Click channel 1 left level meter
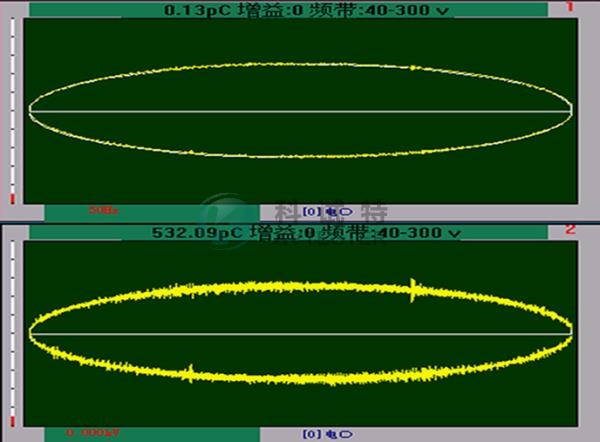 13,110
